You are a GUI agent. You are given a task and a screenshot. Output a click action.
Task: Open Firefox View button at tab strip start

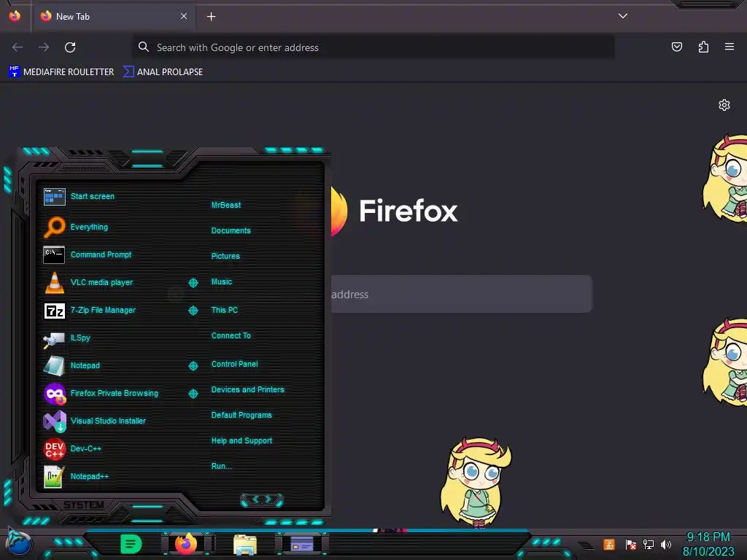15,16
